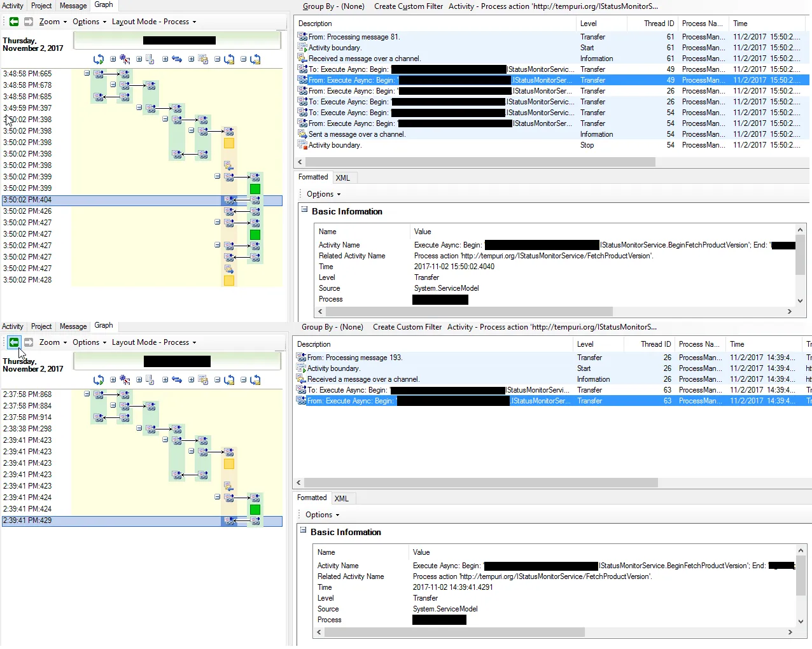Image resolution: width=812 pixels, height=649 pixels.
Task: Click Create Custom Filter in the bottom window
Action: [x=407, y=327]
